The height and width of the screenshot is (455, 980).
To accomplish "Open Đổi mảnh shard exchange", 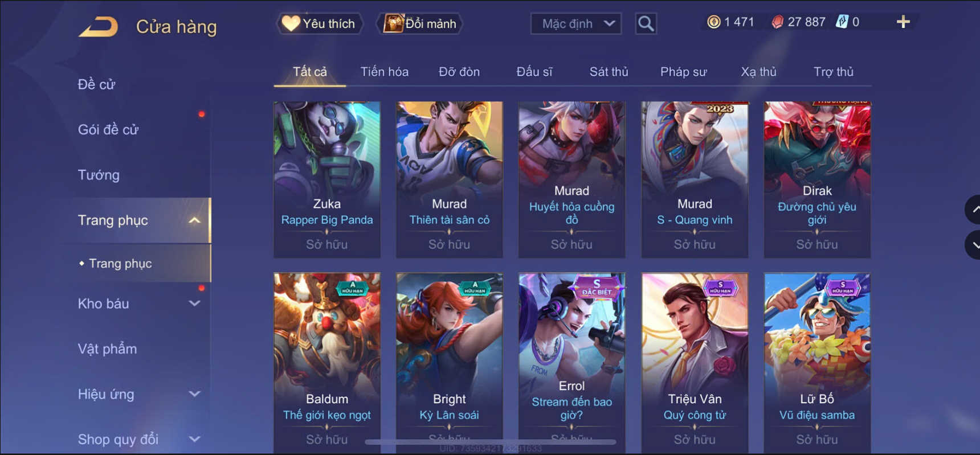I will 419,23.
